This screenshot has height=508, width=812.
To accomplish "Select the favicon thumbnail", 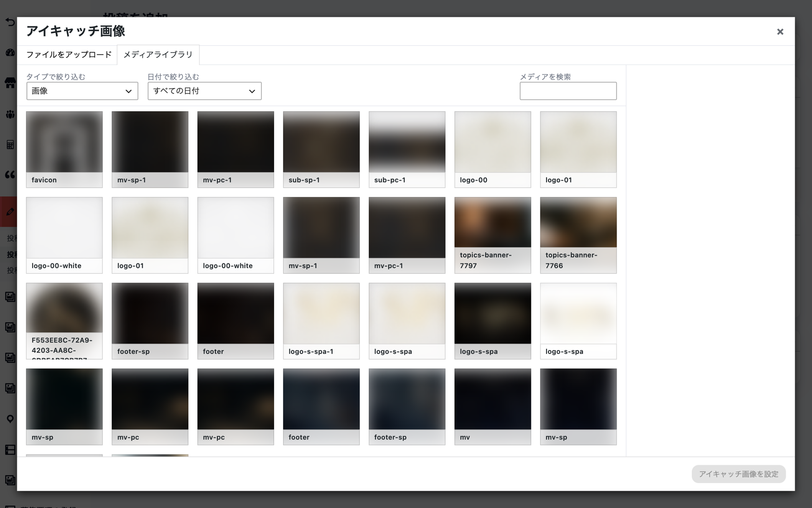I will (x=64, y=149).
